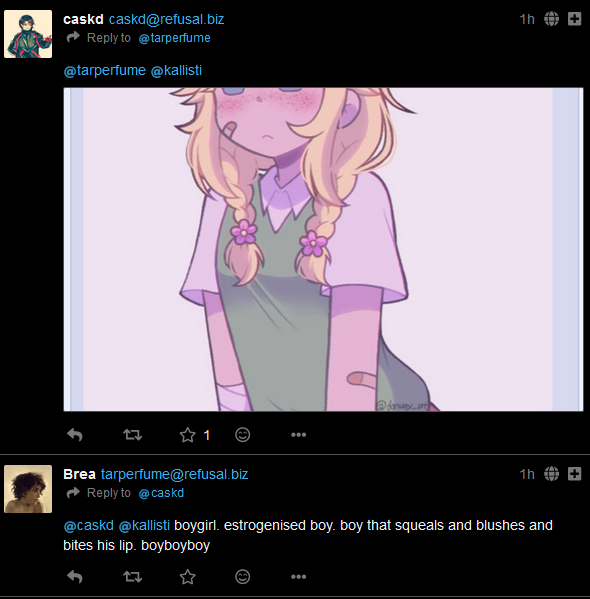590x599 pixels.
Task: Click the @caskd reply-to link
Action: [x=161, y=493]
